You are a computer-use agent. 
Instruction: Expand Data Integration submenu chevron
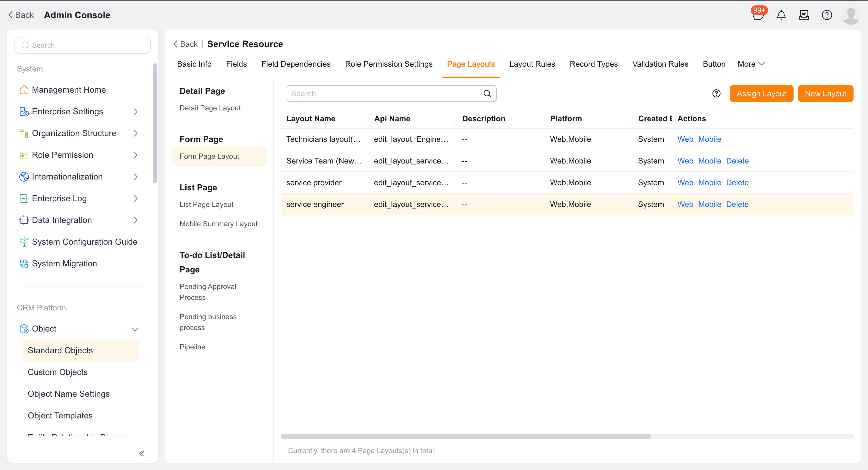point(135,220)
